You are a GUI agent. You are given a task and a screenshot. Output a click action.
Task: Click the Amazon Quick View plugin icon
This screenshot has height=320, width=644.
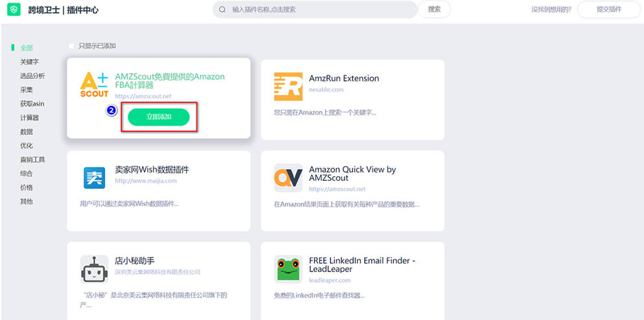coord(288,177)
